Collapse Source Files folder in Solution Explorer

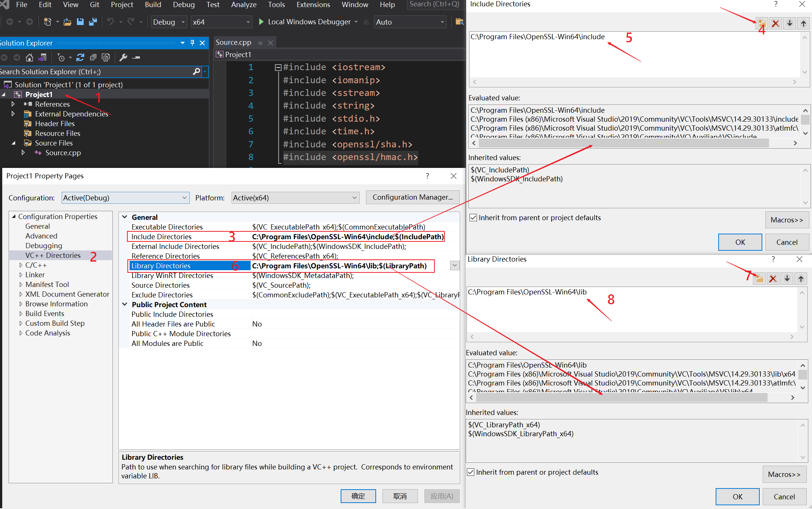(13, 143)
